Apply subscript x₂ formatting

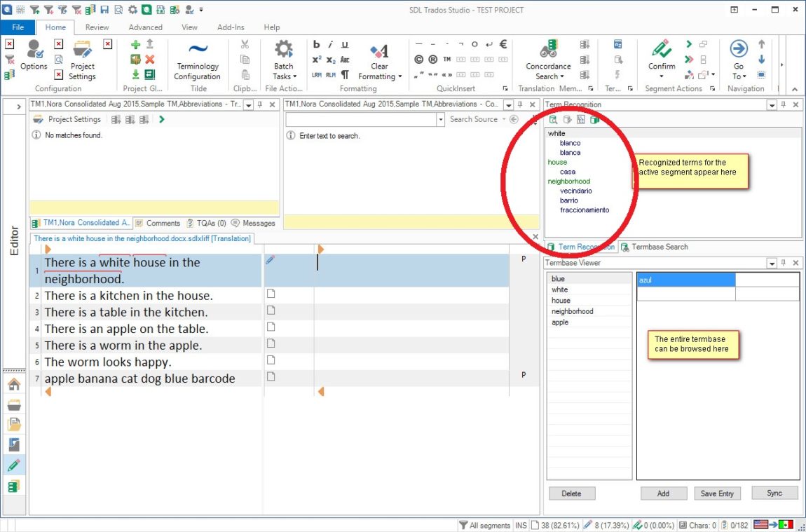pos(331,60)
